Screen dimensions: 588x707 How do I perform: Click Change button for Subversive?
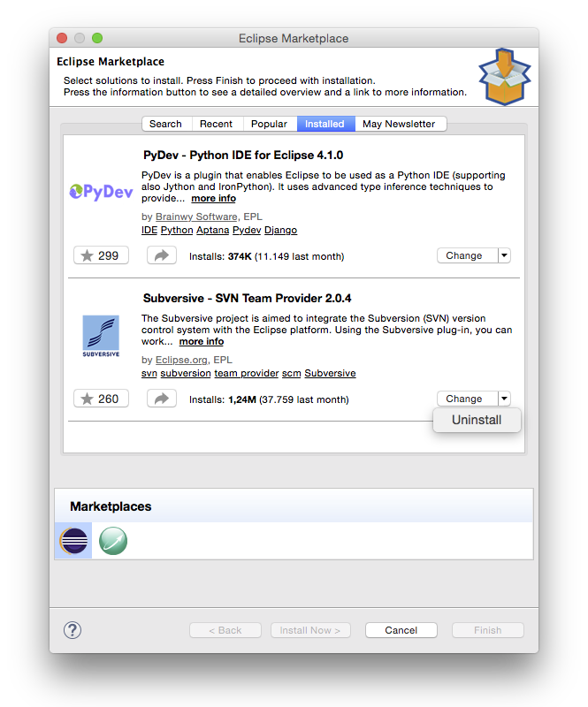(468, 399)
